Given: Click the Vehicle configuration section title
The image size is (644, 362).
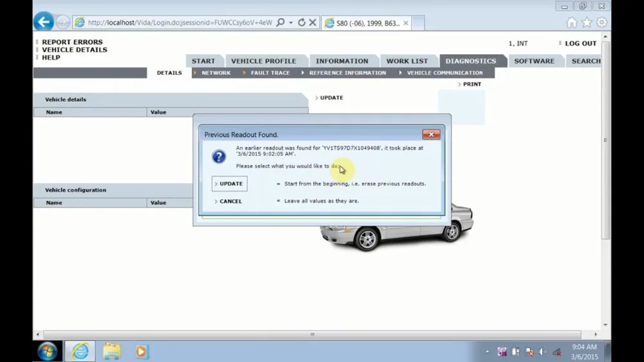Looking at the screenshot, I should pyautogui.click(x=75, y=190).
